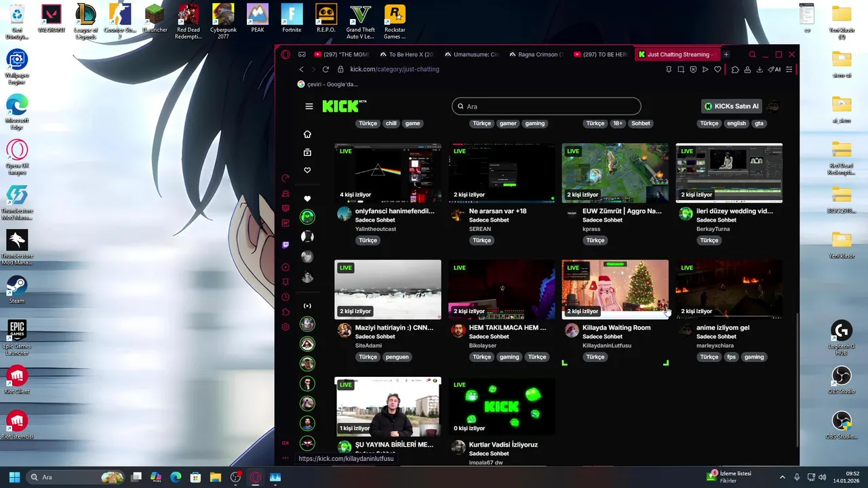868x488 pixels.
Task: Open Opera GX sidebar settings gear
Action: click(285, 327)
